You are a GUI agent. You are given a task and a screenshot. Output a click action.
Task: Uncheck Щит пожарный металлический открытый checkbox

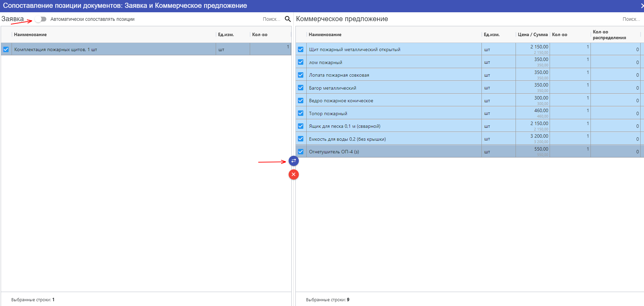coord(301,49)
